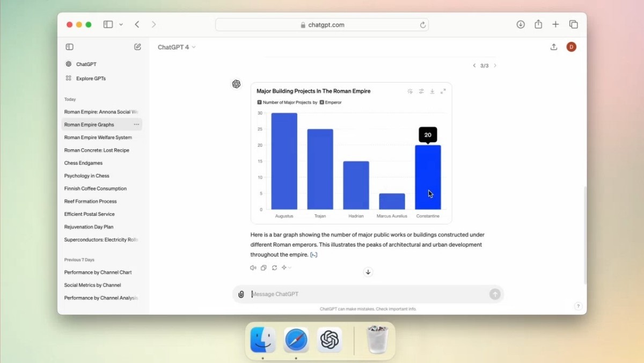Click the citation link after the empire text

(x=313, y=255)
